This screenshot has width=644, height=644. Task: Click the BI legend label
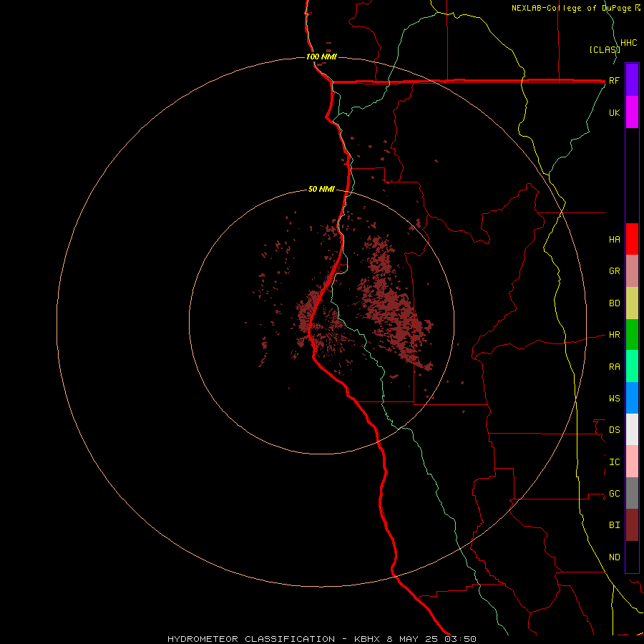(x=615, y=525)
